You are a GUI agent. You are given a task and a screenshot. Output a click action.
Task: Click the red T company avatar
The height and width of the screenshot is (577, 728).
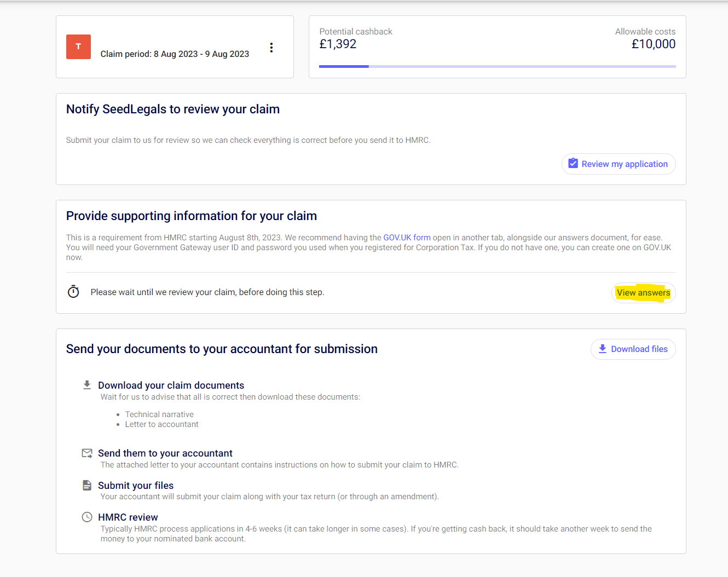click(78, 47)
